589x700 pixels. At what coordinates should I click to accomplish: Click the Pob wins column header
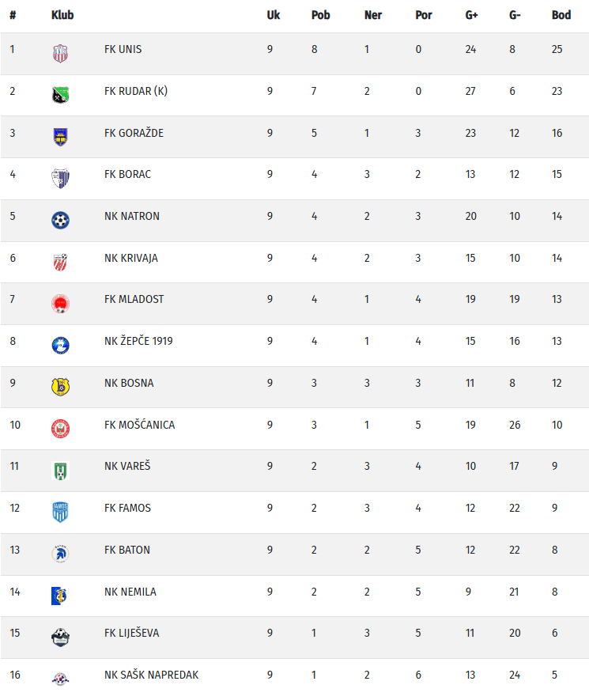320,15
